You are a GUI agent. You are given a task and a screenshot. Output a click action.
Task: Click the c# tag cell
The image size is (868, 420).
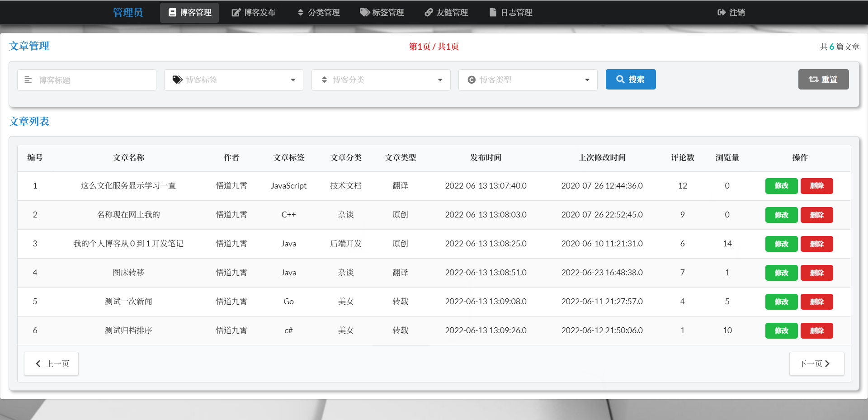click(288, 330)
